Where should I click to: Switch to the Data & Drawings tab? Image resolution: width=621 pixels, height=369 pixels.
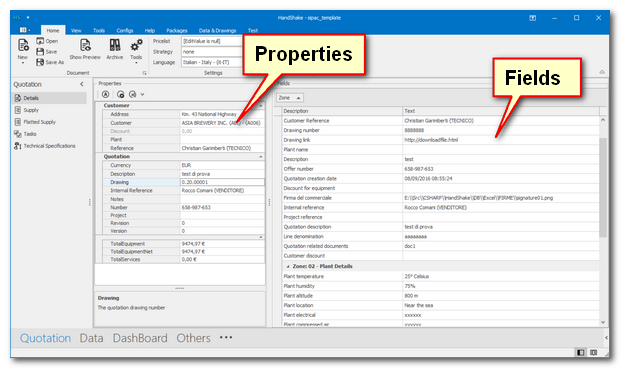(217, 30)
